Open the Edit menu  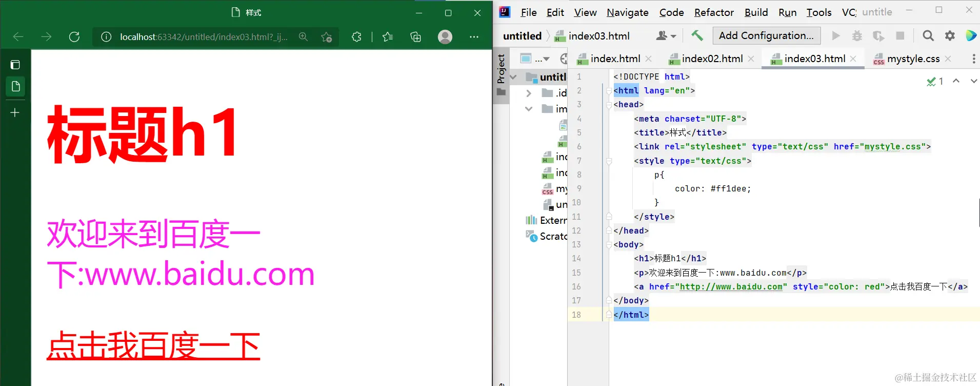(x=555, y=12)
